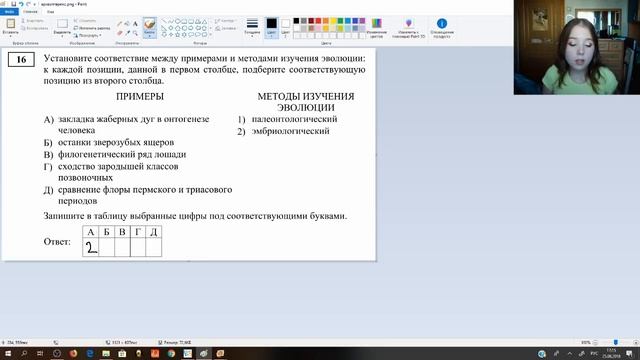
Task: Select the Magnifier tool
Action: click(x=135, y=32)
